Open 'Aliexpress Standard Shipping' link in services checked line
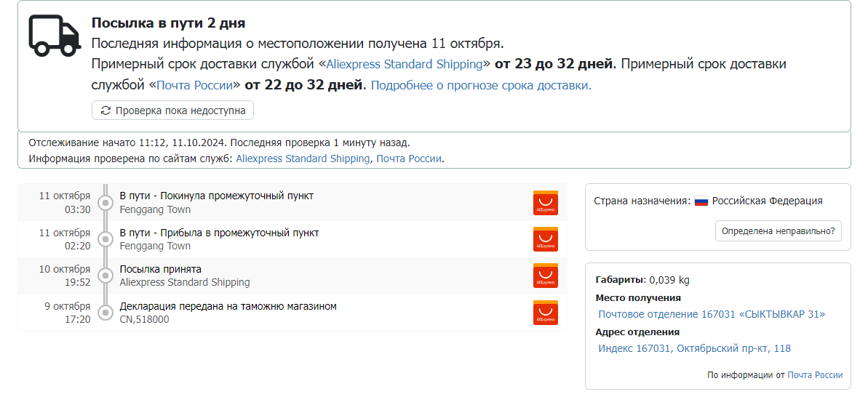This screenshot has height=397, width=868. click(x=303, y=159)
